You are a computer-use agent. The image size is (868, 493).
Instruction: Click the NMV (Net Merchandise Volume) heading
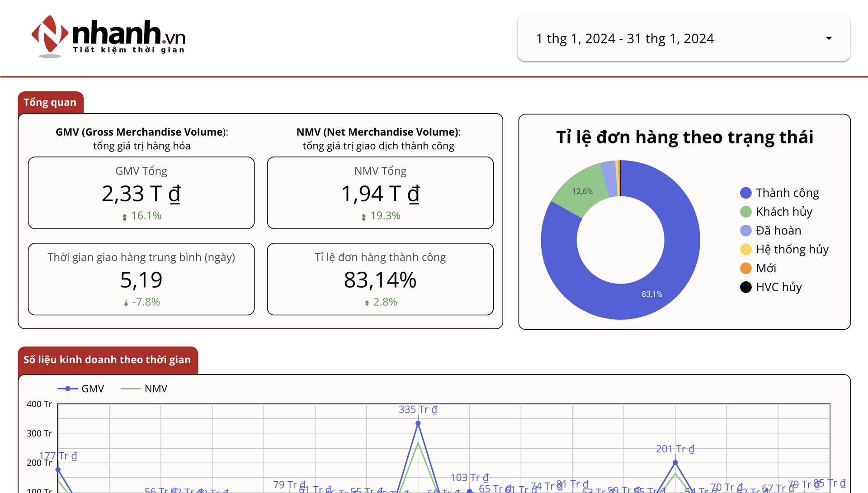pyautogui.click(x=378, y=132)
